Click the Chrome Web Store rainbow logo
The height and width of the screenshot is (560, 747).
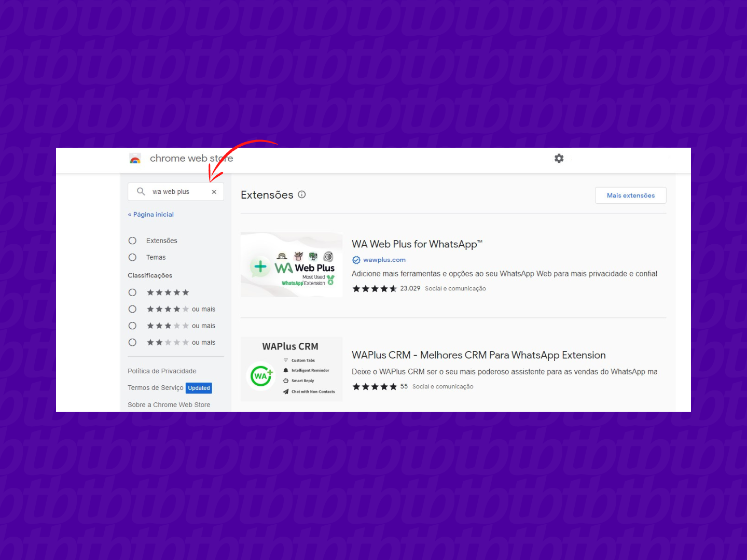coord(135,159)
